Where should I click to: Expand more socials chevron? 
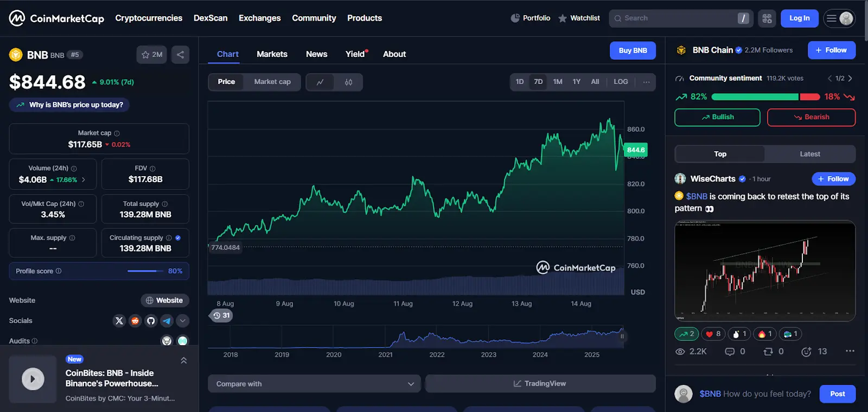click(183, 321)
